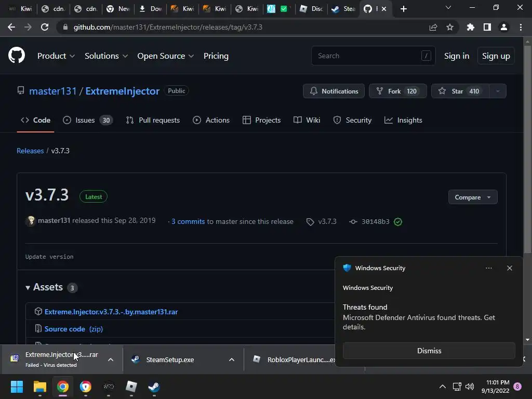Download Source code (zip)

tap(74, 329)
